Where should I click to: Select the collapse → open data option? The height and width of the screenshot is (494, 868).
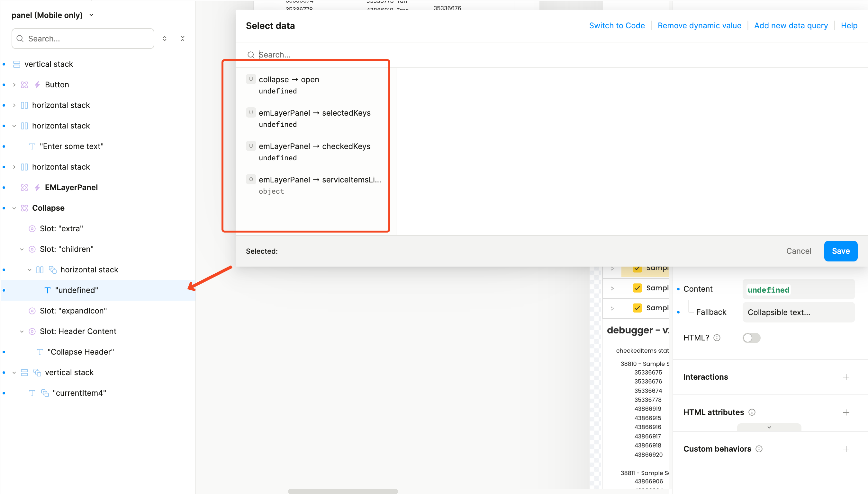point(289,80)
